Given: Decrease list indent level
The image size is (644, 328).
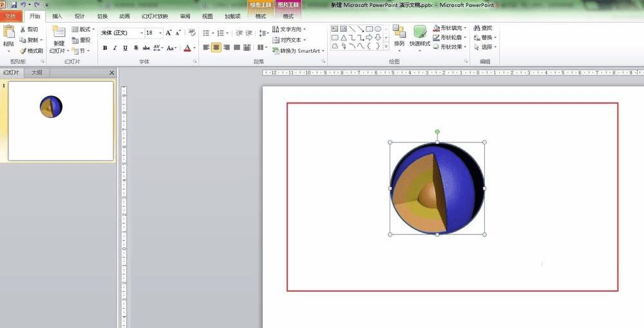Looking at the screenshot, I should point(239,33).
